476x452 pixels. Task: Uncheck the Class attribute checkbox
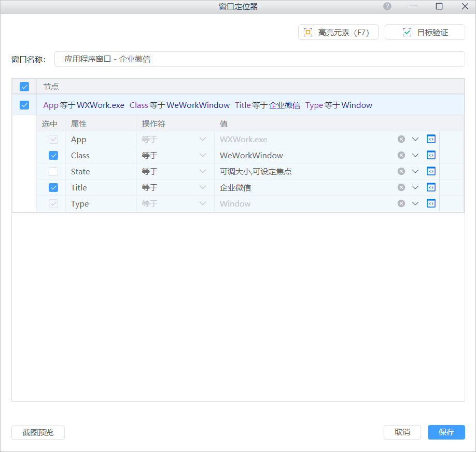tap(53, 155)
